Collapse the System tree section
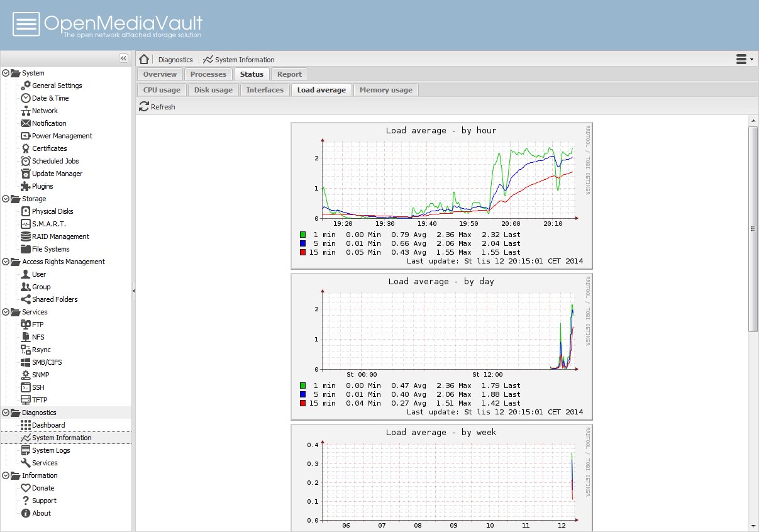Screen dimensions: 759x532 (6, 73)
